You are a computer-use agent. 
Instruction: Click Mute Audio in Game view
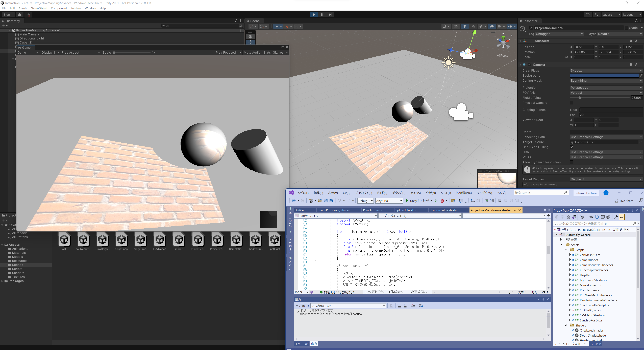pos(252,53)
